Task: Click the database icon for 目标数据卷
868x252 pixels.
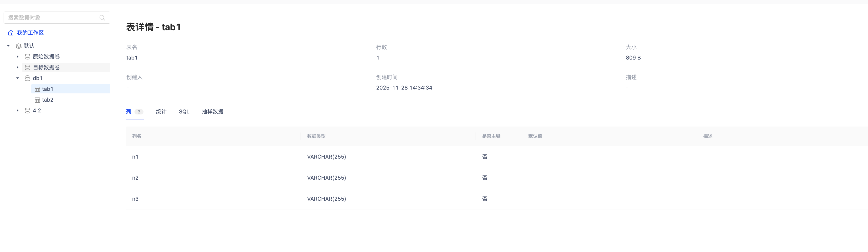Action: click(28, 67)
